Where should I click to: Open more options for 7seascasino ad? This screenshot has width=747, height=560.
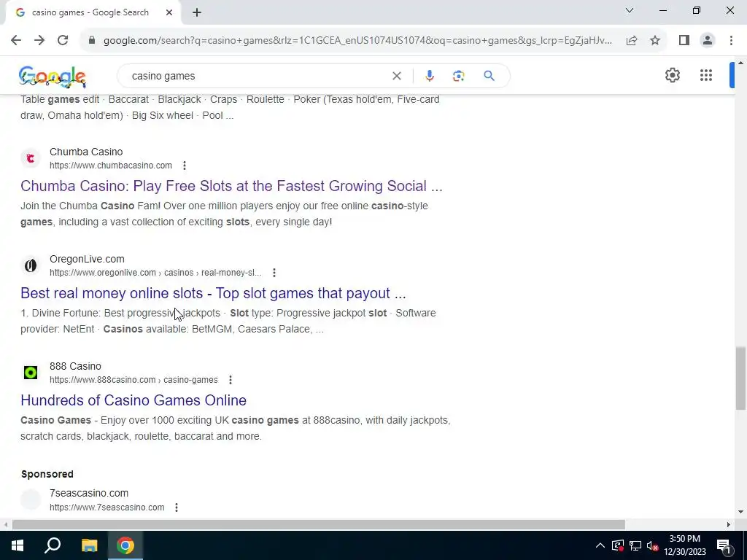(177, 507)
